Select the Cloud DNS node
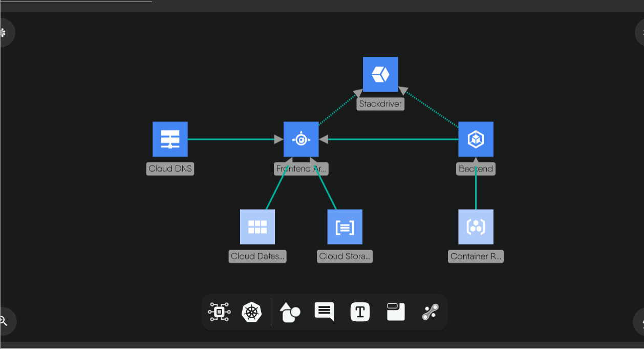This screenshot has width=644, height=349. [170, 138]
